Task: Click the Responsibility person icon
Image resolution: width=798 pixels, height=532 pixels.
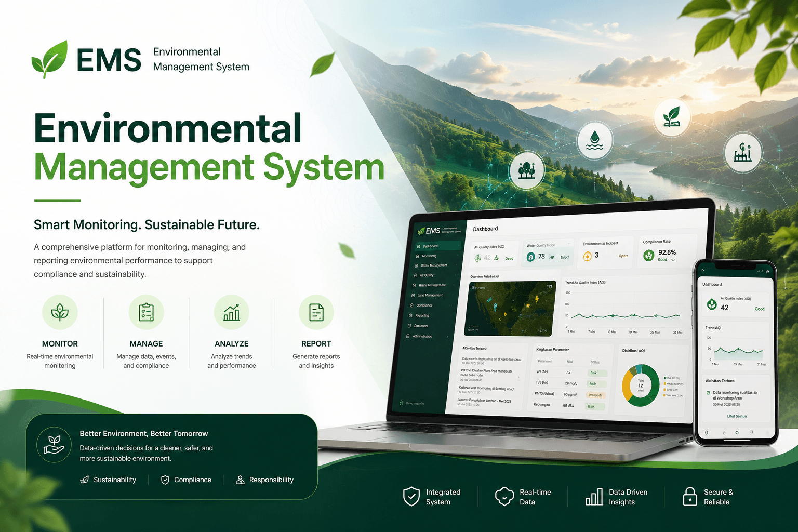Action: tap(240, 480)
